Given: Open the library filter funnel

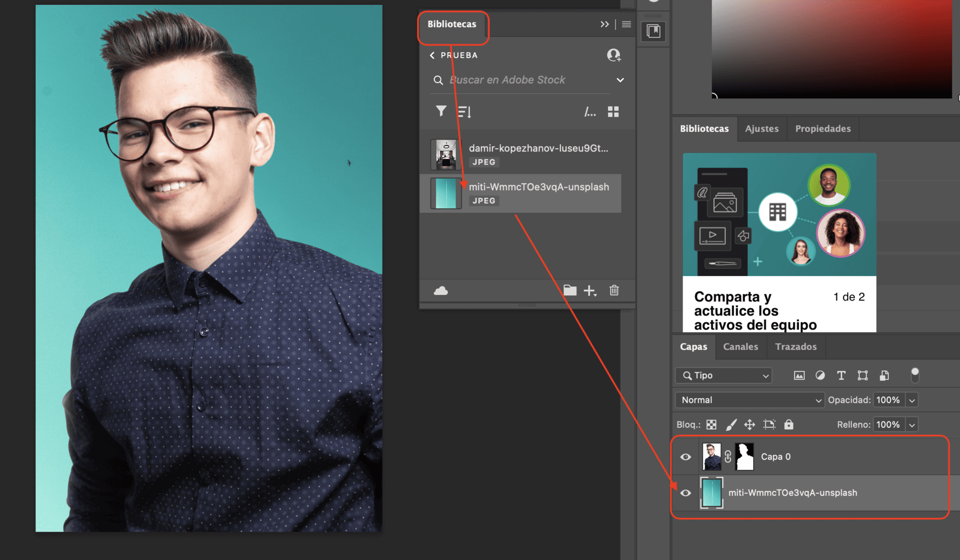Looking at the screenshot, I should click(x=441, y=111).
